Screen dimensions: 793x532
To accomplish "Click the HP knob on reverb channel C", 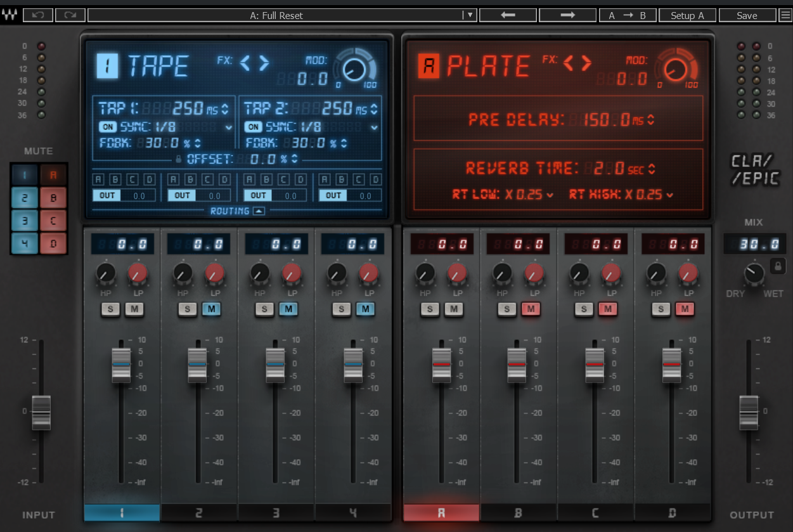I will 580,274.
